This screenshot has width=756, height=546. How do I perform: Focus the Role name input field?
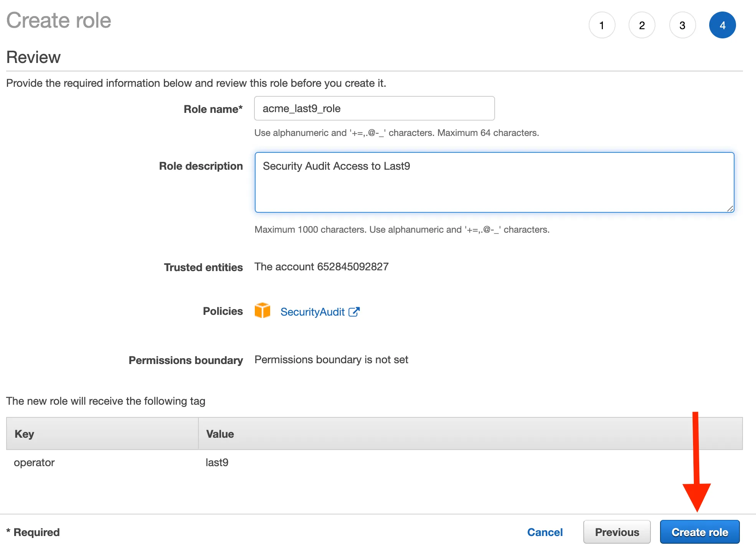374,109
